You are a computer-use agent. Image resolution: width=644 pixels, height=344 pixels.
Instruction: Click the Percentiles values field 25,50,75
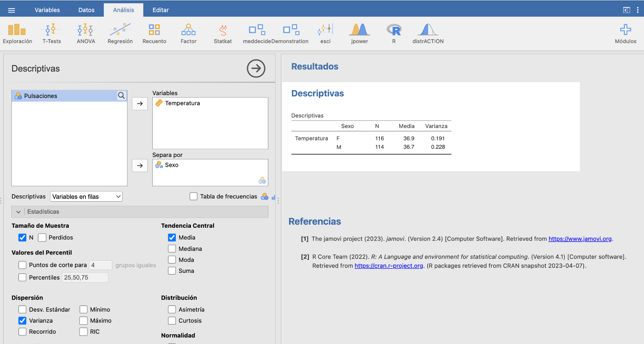tap(85, 278)
